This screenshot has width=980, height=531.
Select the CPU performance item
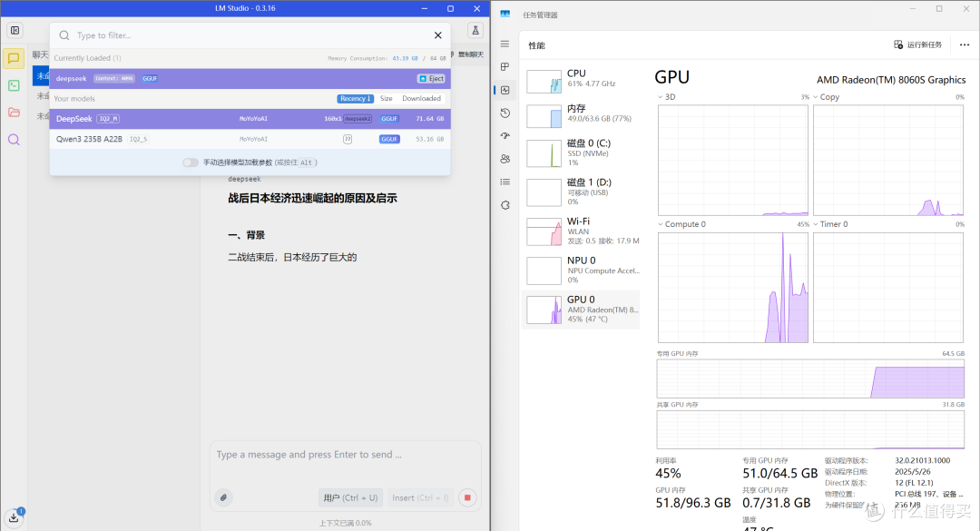(x=582, y=82)
